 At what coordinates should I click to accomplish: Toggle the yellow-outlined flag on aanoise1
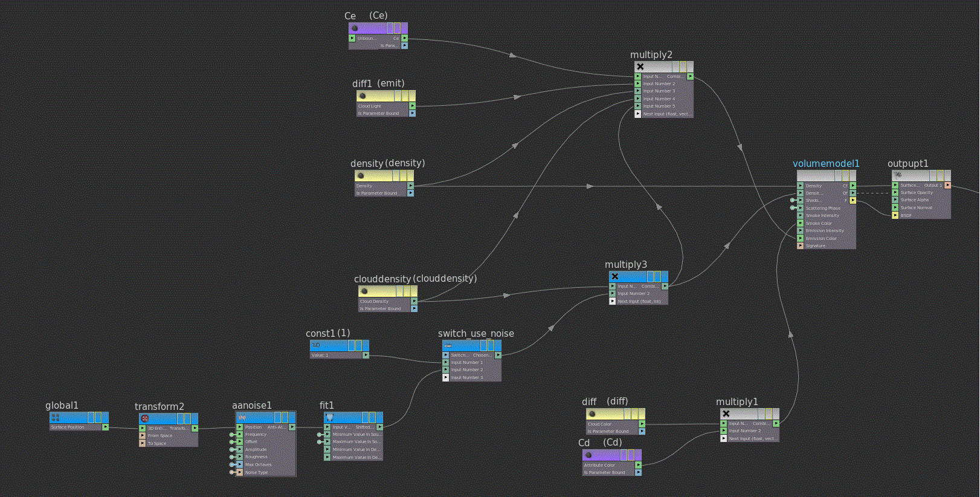coord(285,418)
